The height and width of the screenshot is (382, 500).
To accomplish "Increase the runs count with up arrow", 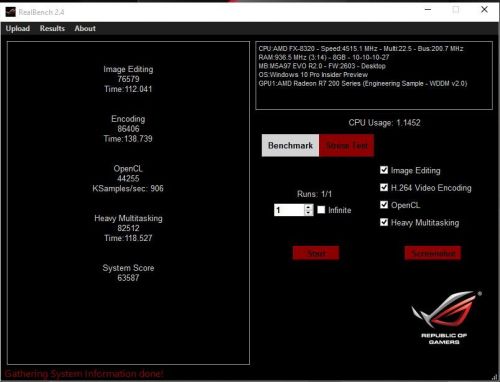I will (309, 207).
